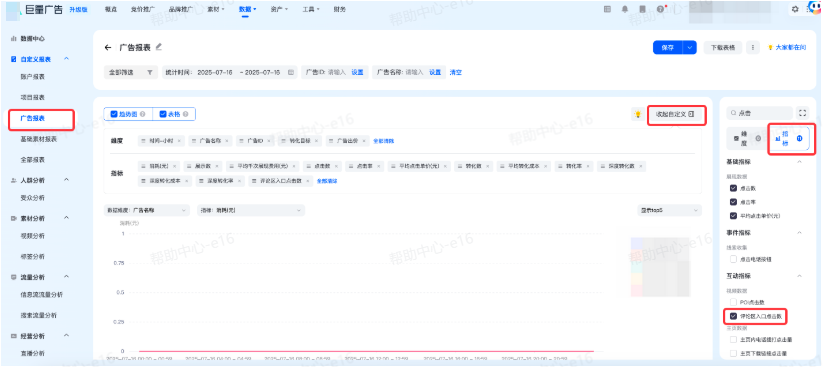823x367 pixels.
Task: Click 设置 next to 广告ID filter
Action: pos(357,72)
